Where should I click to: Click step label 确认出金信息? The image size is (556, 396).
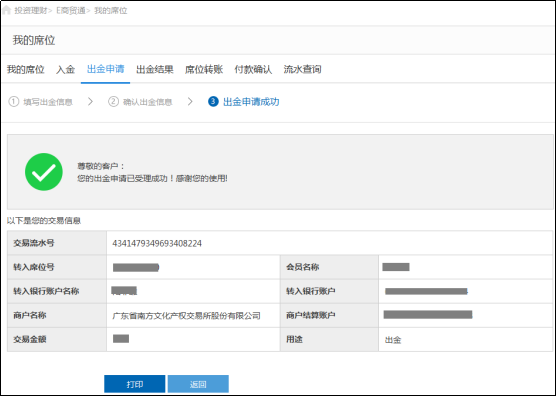coord(148,102)
